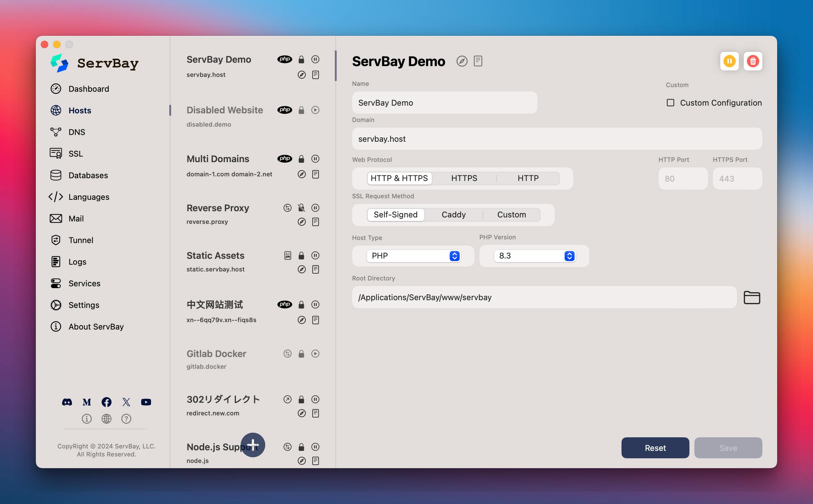Start the Disabled Website with play icon

pos(315,110)
